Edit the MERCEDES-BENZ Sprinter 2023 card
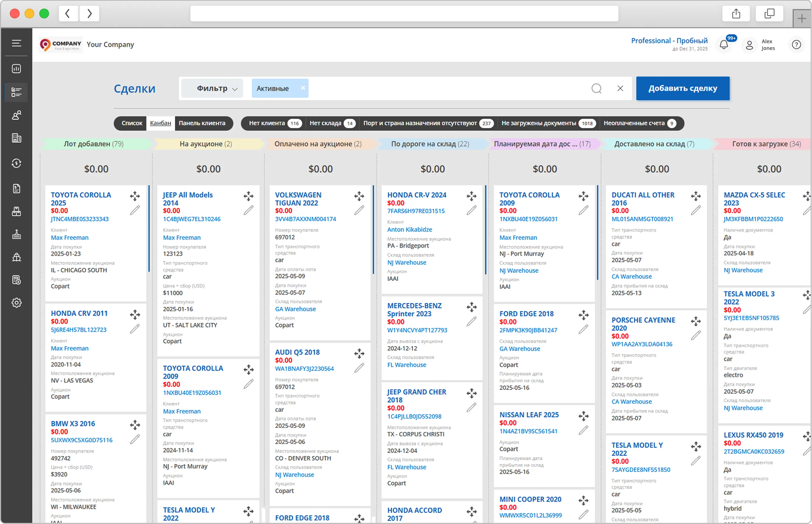Screen dimensions: 812x524 click(471, 321)
